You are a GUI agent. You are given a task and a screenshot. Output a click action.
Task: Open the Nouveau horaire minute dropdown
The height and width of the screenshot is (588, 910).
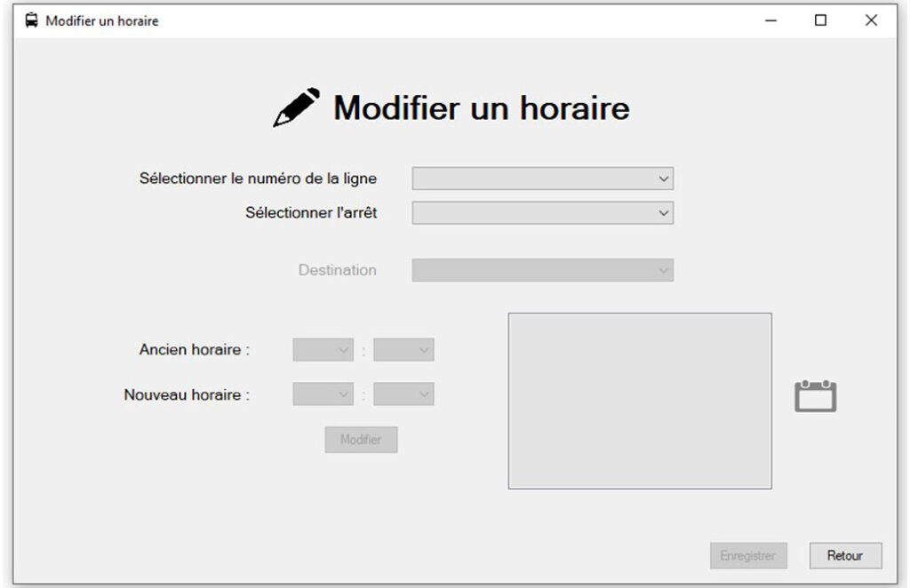tap(403, 394)
